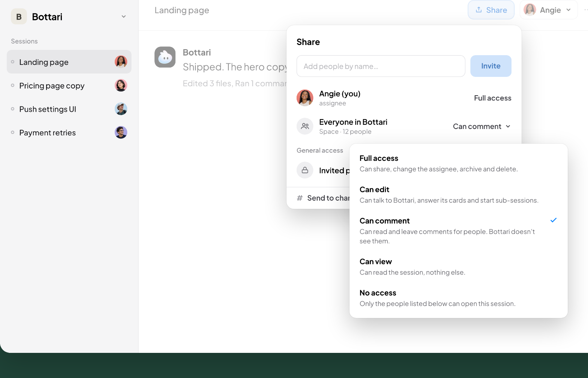Open the Push settings UI session
The image size is (588, 378).
pyautogui.click(x=69, y=109)
